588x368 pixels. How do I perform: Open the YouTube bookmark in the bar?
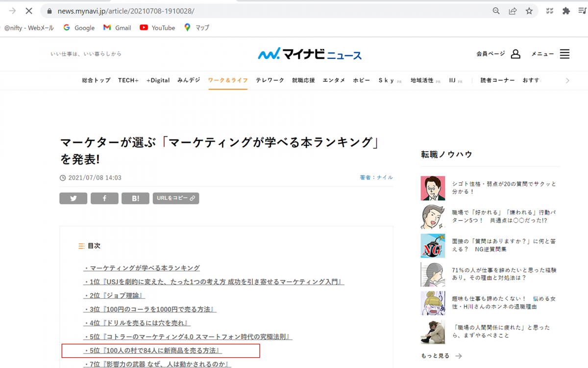pos(157,28)
